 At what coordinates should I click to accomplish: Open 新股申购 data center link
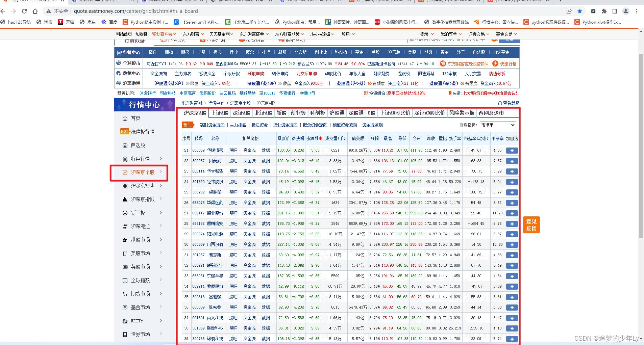click(x=256, y=74)
